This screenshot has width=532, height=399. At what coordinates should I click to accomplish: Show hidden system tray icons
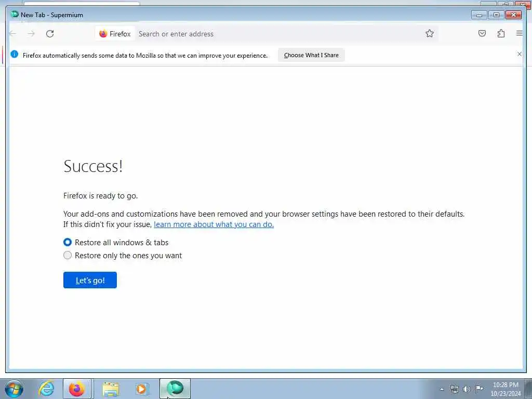tap(442, 389)
